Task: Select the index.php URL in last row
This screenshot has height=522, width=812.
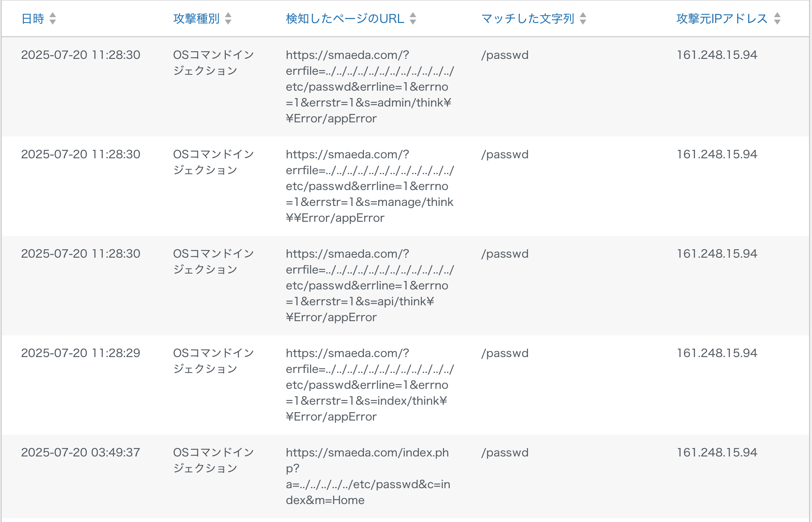Action: 368,476
